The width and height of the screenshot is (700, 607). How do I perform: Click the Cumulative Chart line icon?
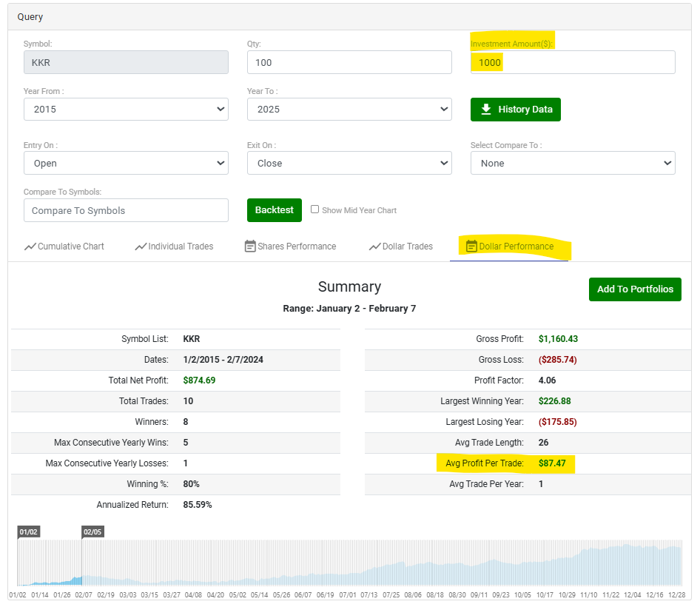click(x=30, y=247)
